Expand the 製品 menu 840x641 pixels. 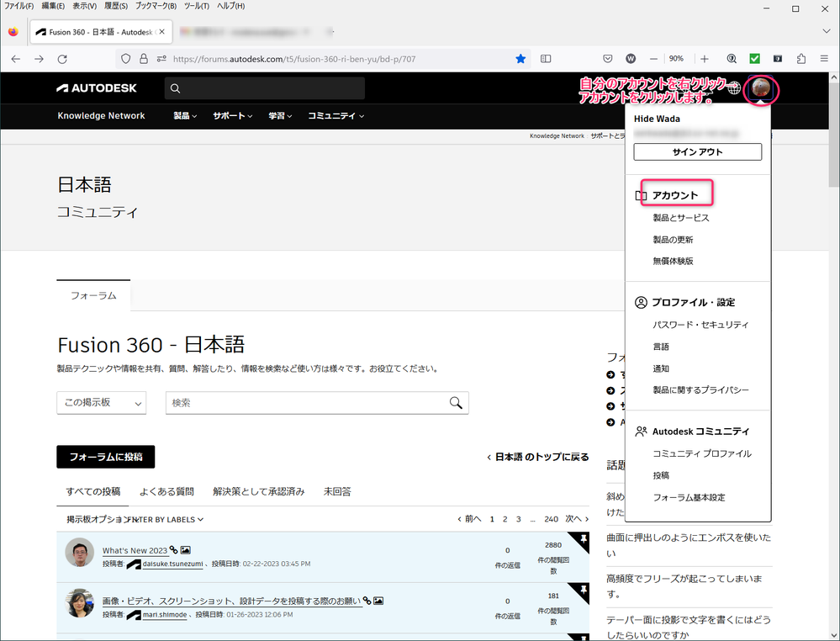coord(185,116)
